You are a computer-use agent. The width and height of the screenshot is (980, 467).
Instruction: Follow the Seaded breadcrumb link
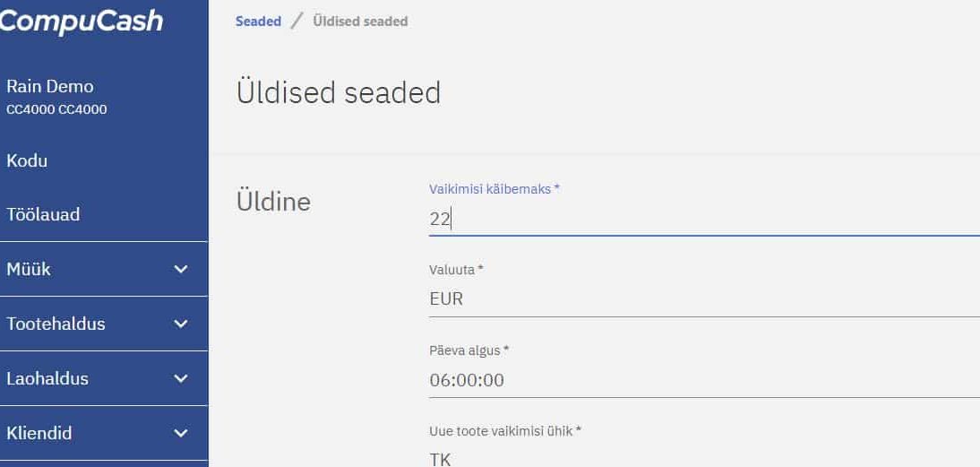coord(258,21)
